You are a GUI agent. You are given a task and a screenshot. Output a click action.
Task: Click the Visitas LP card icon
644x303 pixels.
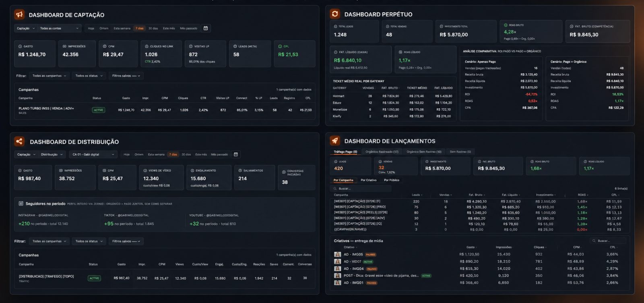tap(191, 46)
